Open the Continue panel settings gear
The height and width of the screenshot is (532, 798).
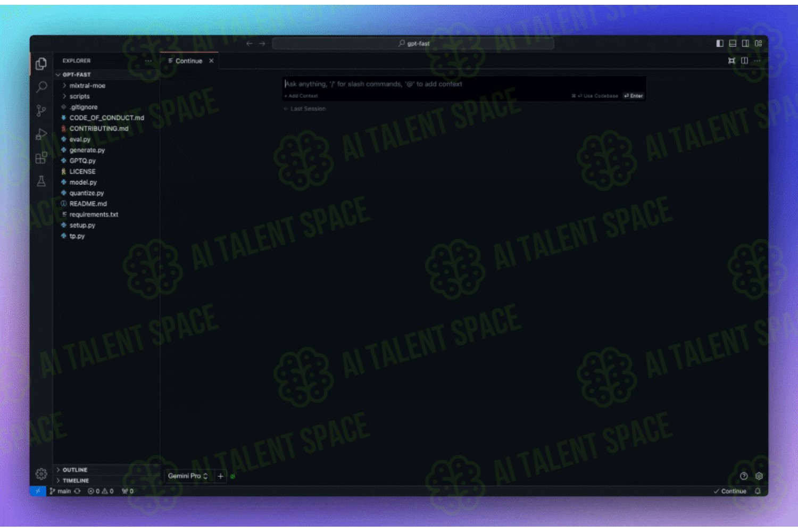(x=759, y=476)
